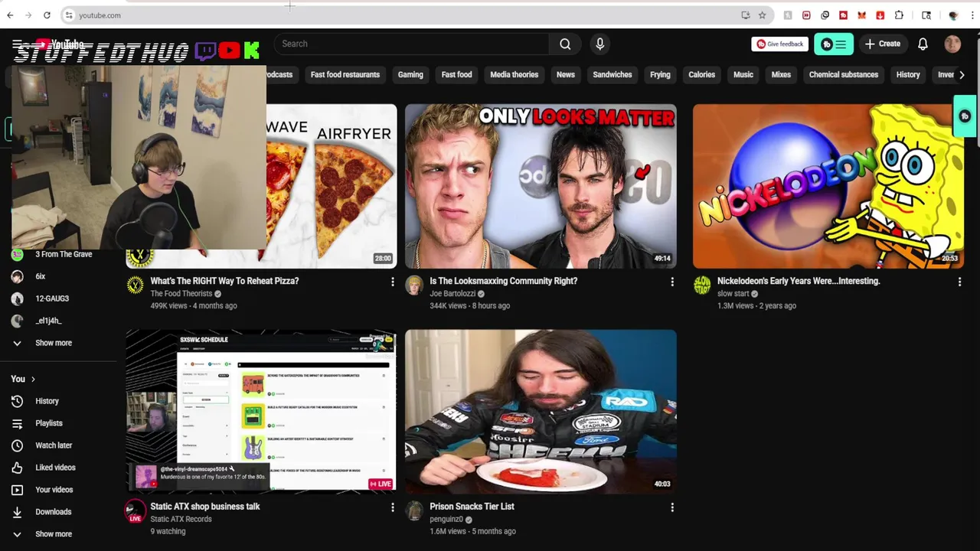Select the Sandwiches chip

coord(612,75)
